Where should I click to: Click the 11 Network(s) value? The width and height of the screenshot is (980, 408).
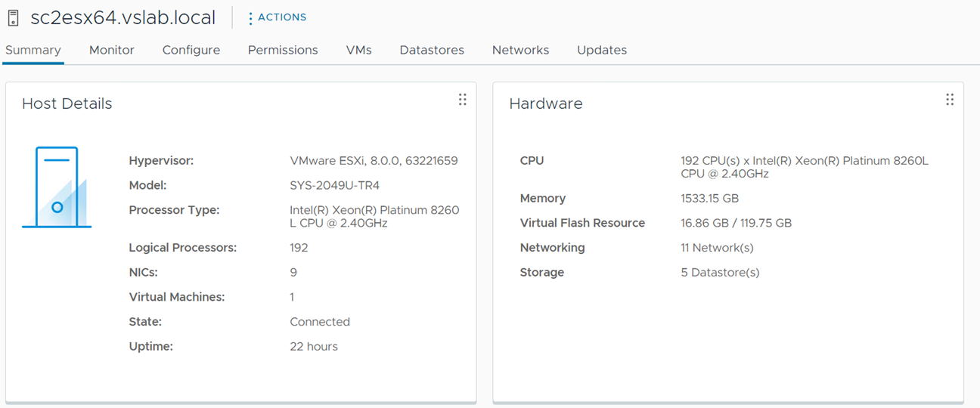click(x=717, y=248)
